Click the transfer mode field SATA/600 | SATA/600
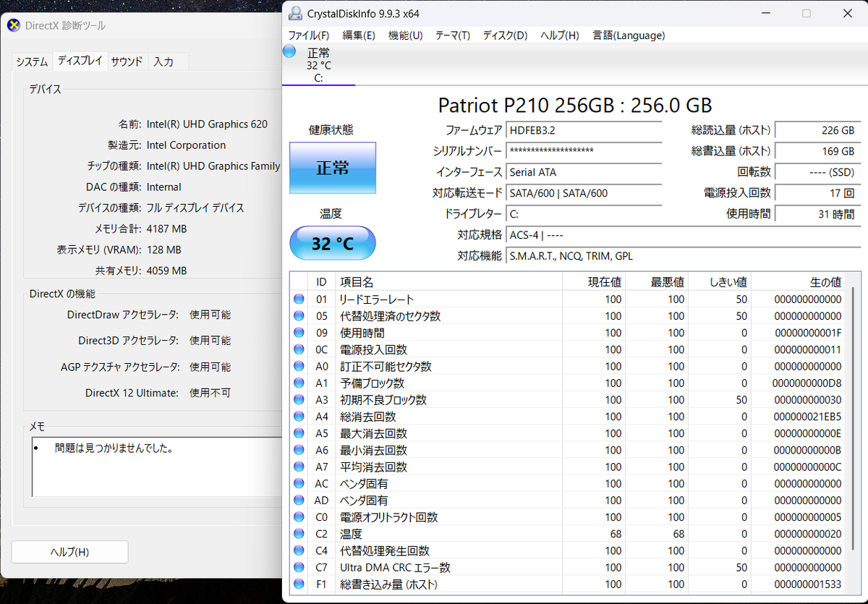Screen dimensions: 868x604 coord(584,193)
